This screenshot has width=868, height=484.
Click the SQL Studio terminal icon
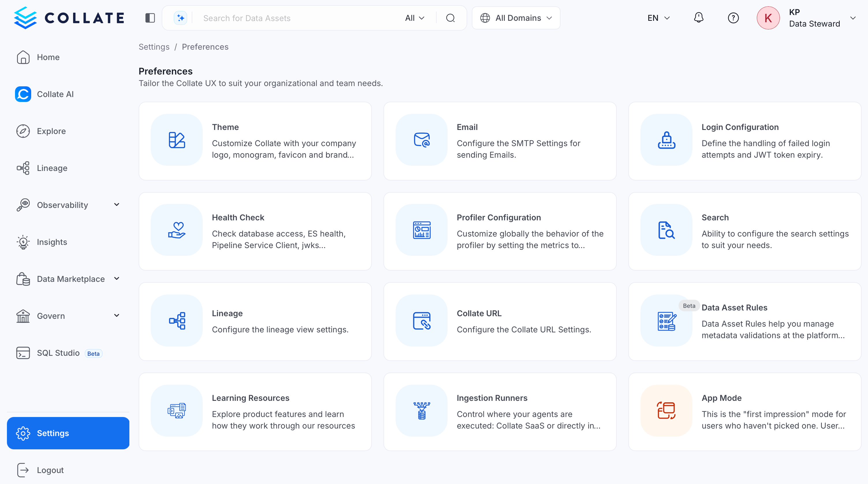point(23,353)
